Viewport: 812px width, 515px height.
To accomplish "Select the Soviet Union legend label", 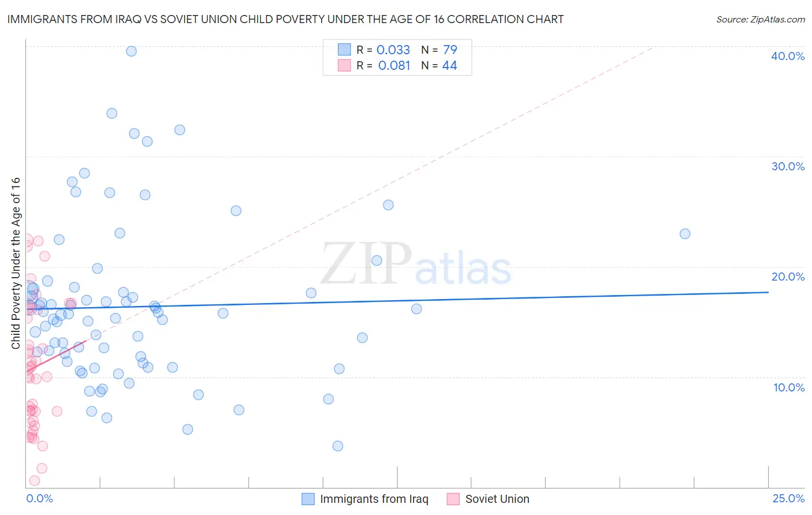I will click(497, 499).
